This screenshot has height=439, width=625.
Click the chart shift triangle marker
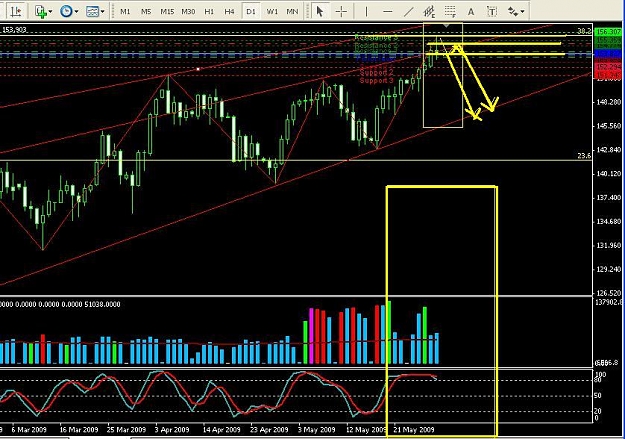pyautogui.click(x=446, y=26)
